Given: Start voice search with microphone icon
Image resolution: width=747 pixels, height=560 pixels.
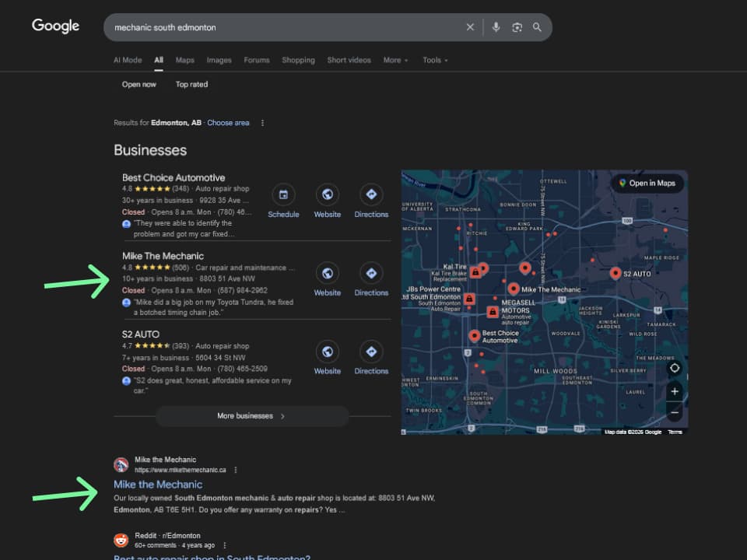Looking at the screenshot, I should click(496, 27).
